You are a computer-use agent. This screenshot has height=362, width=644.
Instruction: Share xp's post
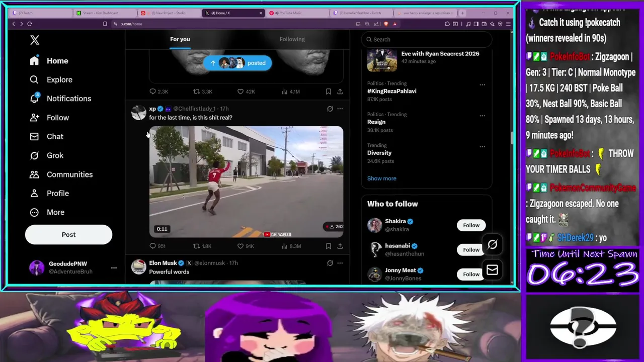(340, 246)
